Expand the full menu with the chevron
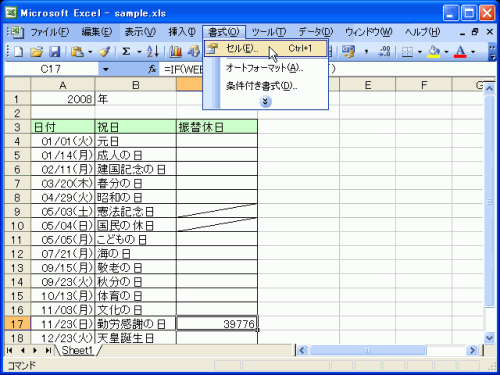The image size is (500, 375). pos(265,102)
